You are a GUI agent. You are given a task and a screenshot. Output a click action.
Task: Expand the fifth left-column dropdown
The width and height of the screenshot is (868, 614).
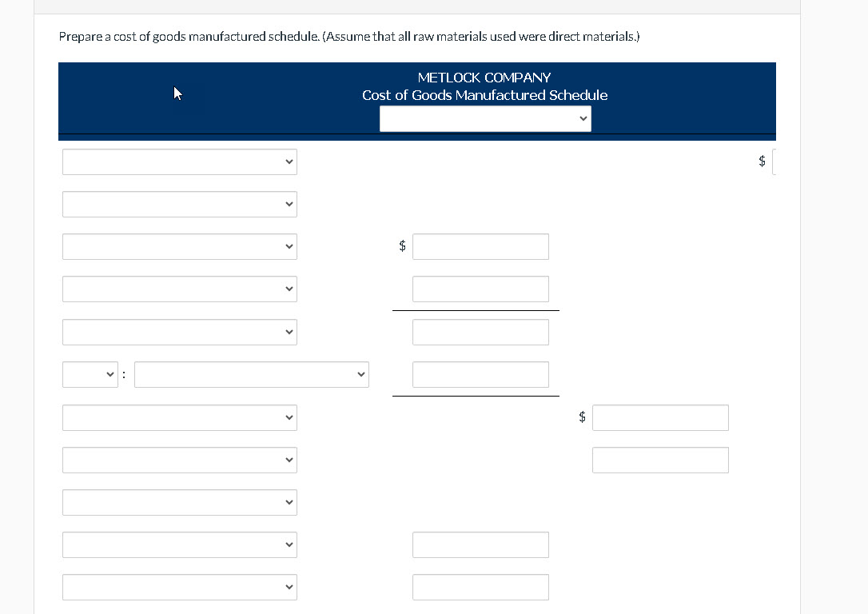click(x=179, y=332)
